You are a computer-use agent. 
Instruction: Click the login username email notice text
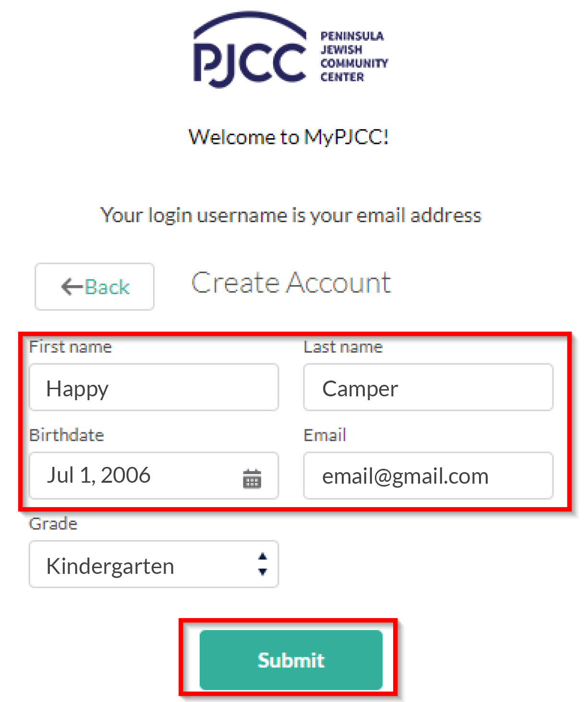pyautogui.click(x=291, y=215)
